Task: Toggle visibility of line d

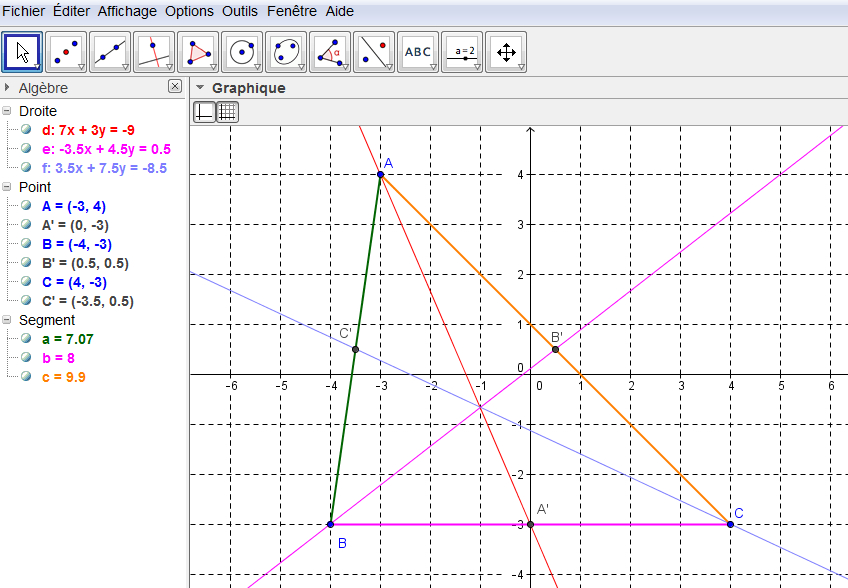Action: (26, 130)
